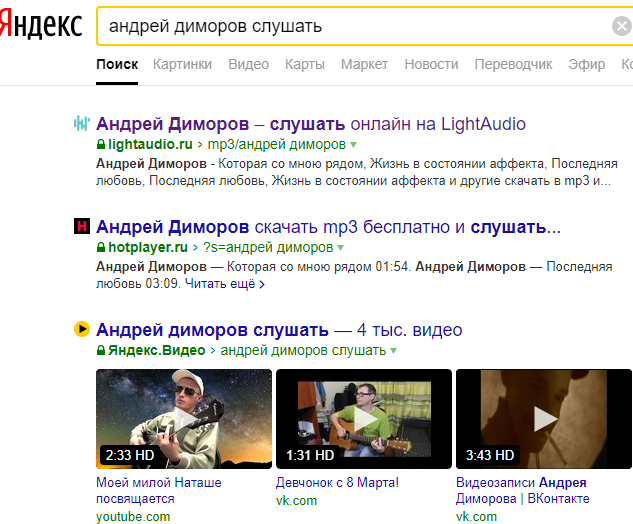Select the Поиск tab

[117, 64]
